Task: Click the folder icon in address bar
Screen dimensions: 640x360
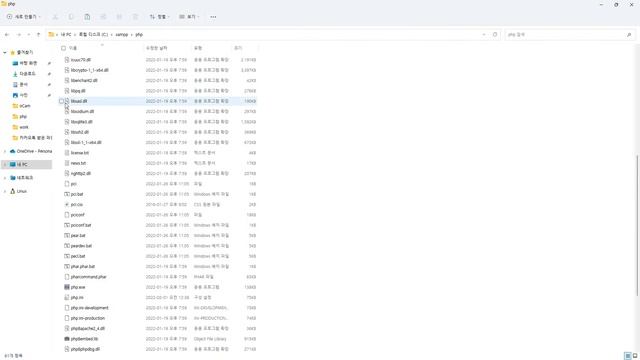Action: pos(51,35)
